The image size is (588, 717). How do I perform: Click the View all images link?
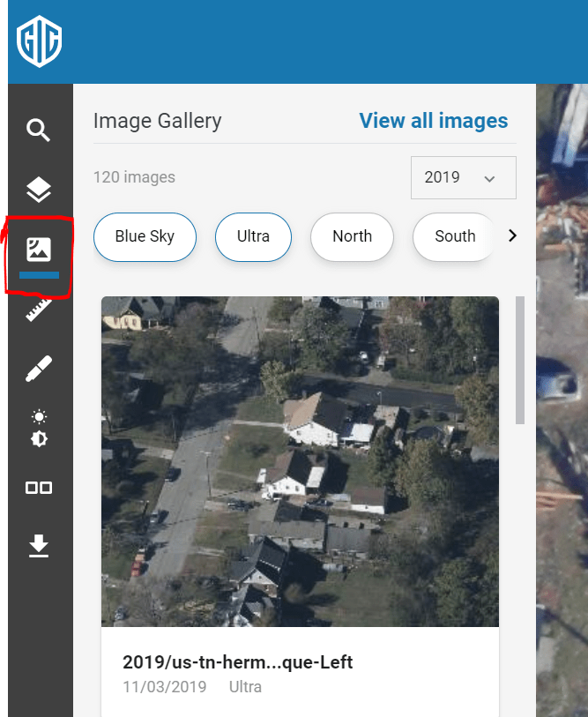(433, 121)
